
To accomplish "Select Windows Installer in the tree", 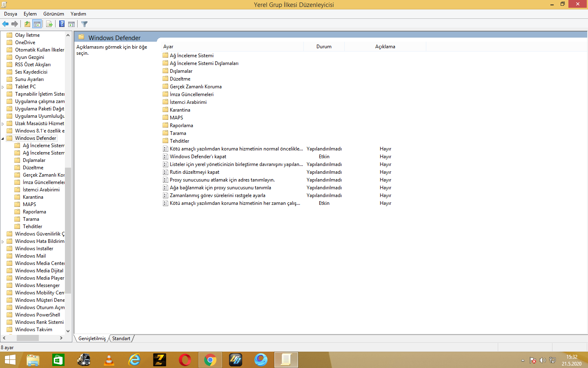I will [34, 249].
